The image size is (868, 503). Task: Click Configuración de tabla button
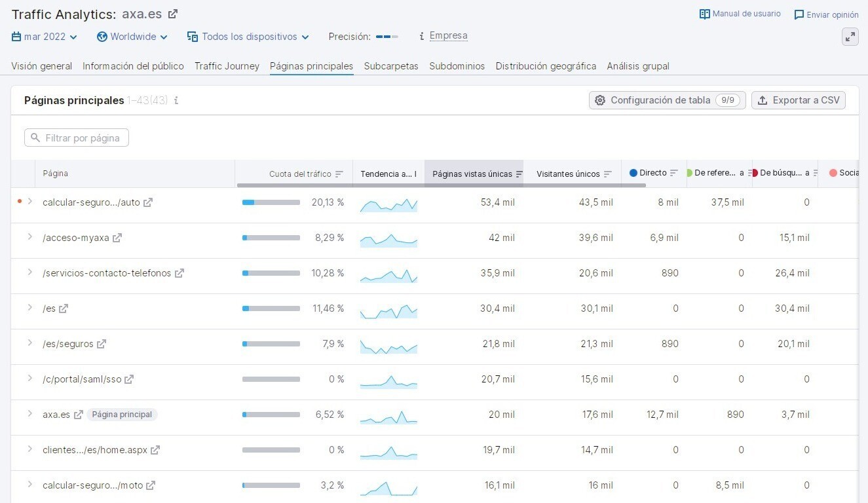coord(668,100)
